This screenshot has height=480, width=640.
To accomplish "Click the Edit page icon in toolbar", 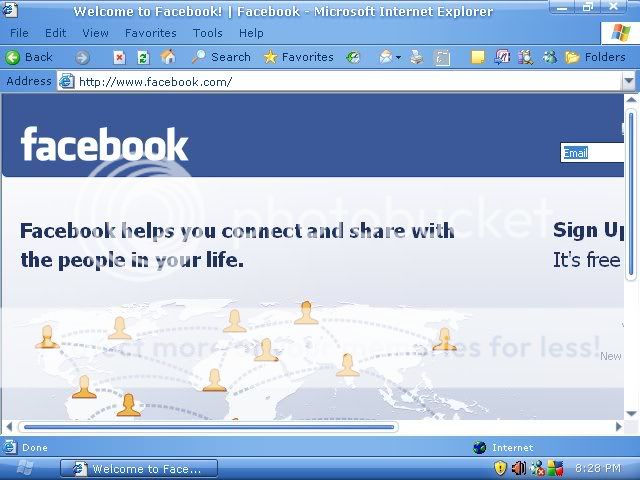I will (442, 58).
